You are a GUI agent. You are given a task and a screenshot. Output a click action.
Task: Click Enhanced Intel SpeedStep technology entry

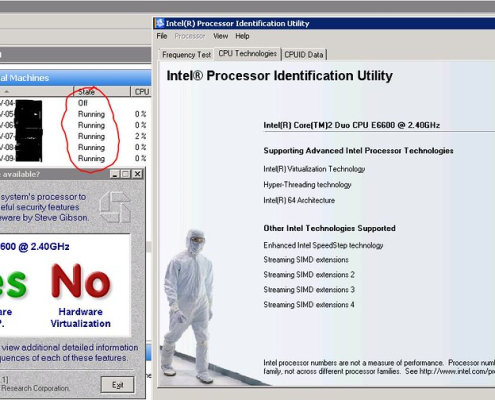point(323,245)
